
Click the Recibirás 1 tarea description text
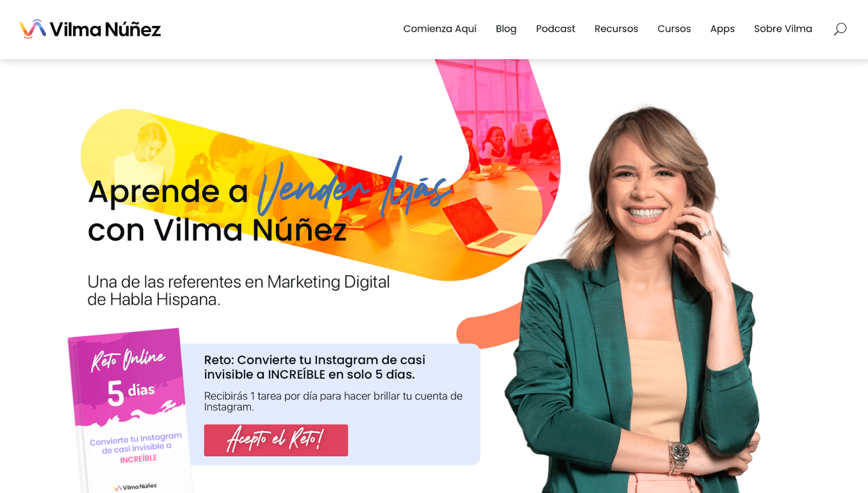pos(333,401)
